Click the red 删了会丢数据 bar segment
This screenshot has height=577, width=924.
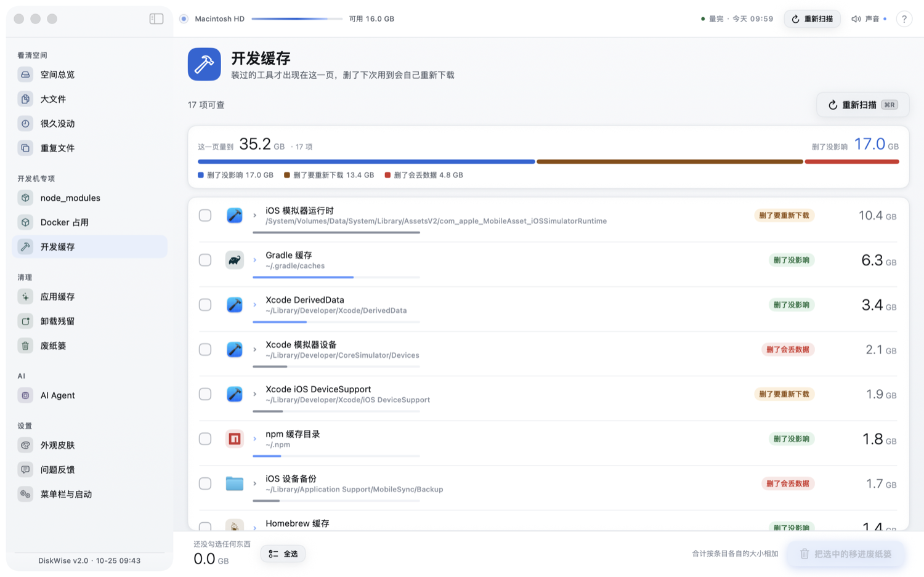pyautogui.click(x=852, y=162)
